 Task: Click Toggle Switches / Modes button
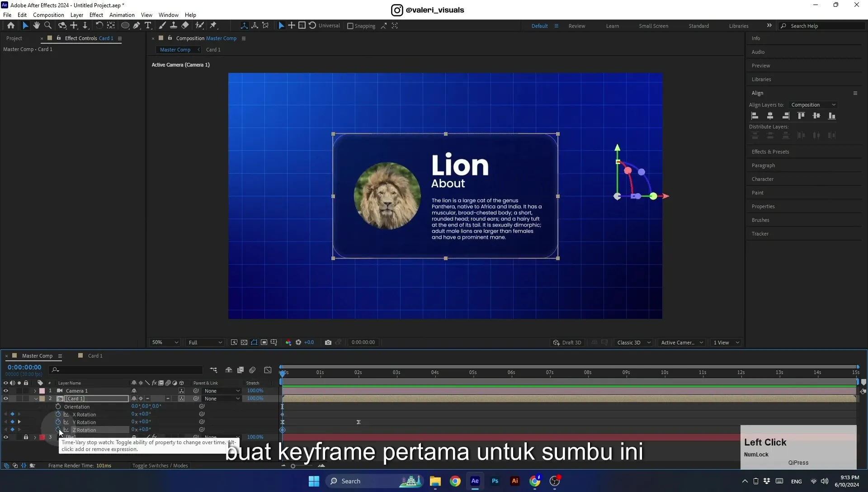click(160, 465)
